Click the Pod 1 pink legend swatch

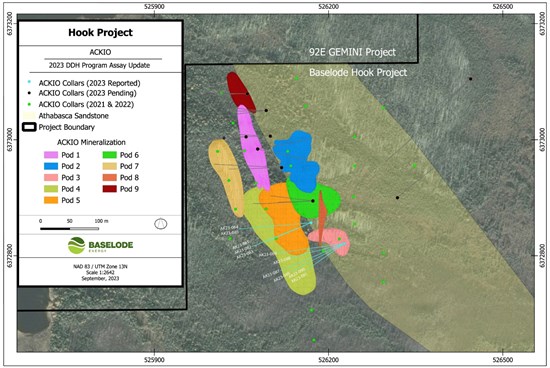pos(51,155)
